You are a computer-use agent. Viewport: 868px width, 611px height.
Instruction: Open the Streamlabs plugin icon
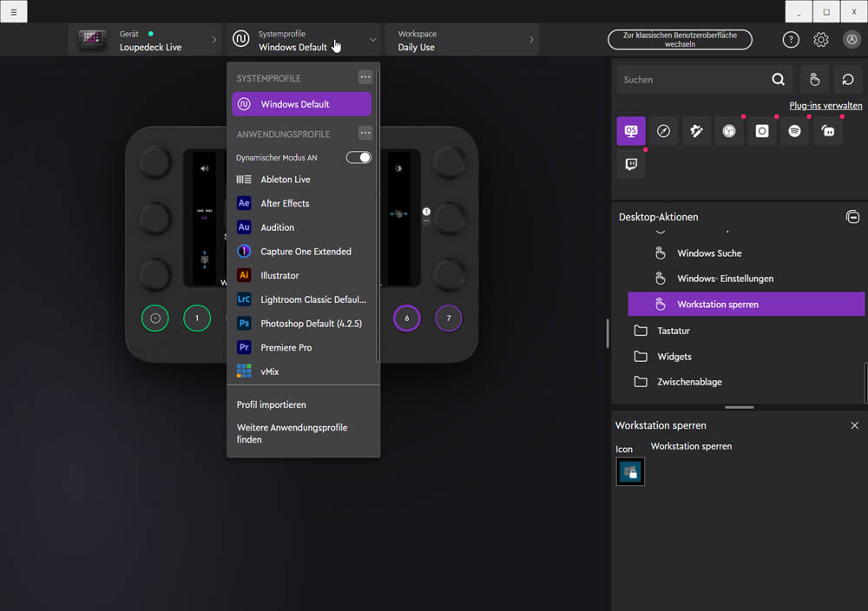pyautogui.click(x=827, y=131)
